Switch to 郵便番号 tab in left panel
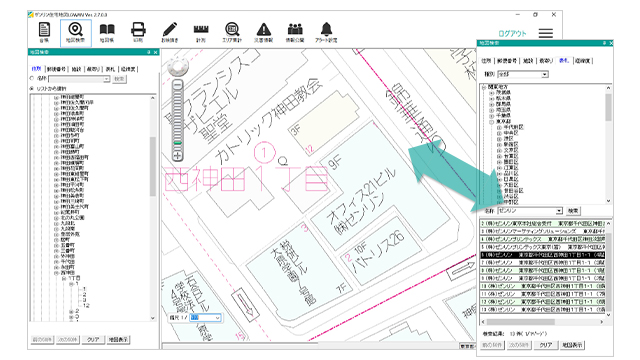 coord(56,69)
